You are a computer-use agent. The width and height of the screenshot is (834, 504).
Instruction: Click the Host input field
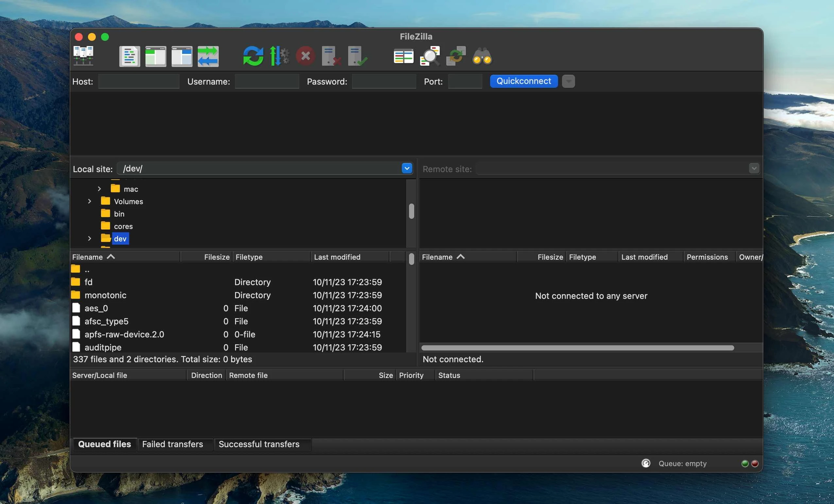coord(139,82)
